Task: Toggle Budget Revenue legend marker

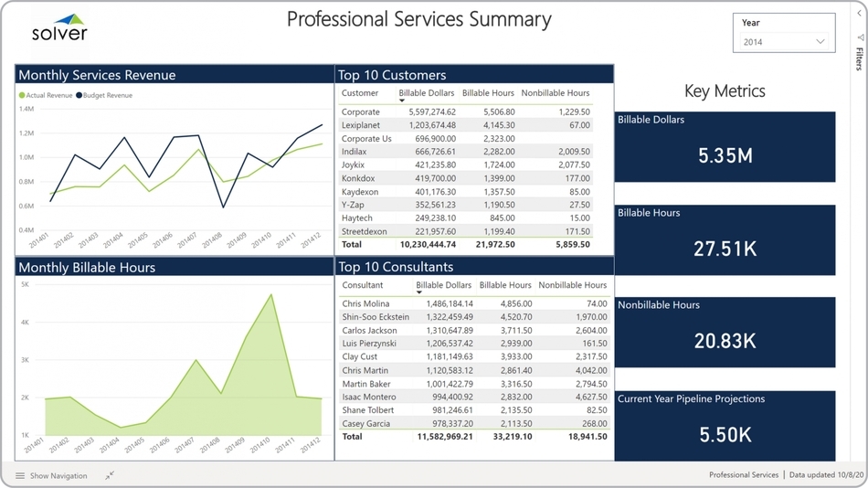Action: tap(79, 95)
